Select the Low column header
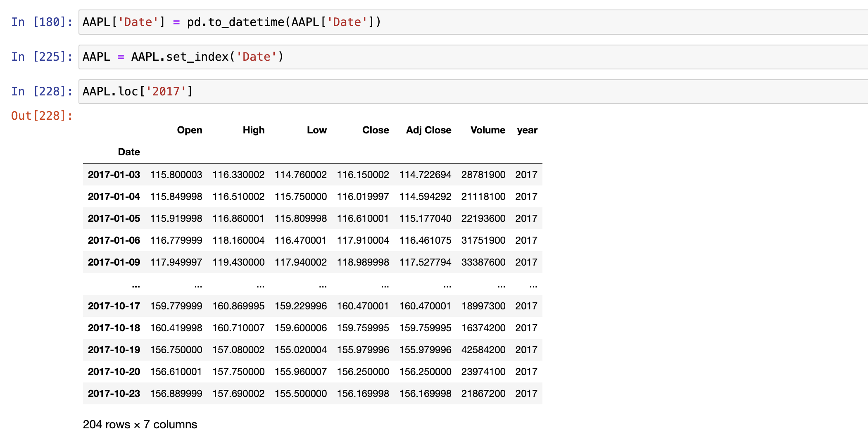Viewport: 868px width, 437px height. click(317, 130)
